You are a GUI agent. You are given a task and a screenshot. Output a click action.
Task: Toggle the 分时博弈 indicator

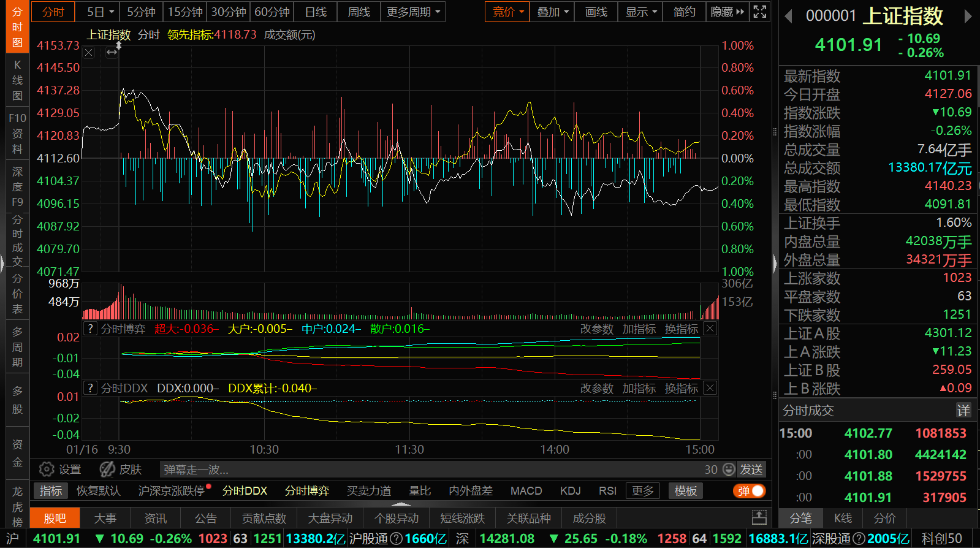tap(307, 491)
